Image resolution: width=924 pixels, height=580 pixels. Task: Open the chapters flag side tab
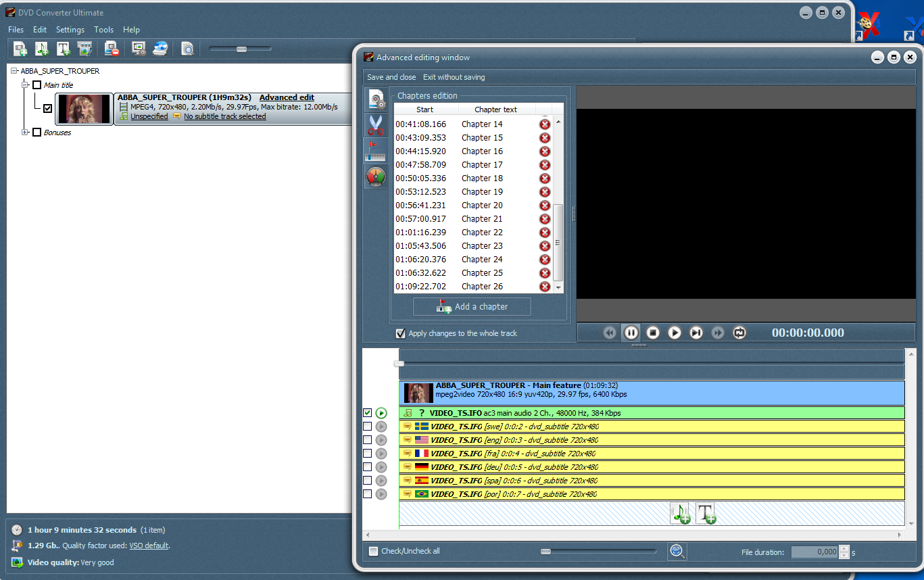376,151
